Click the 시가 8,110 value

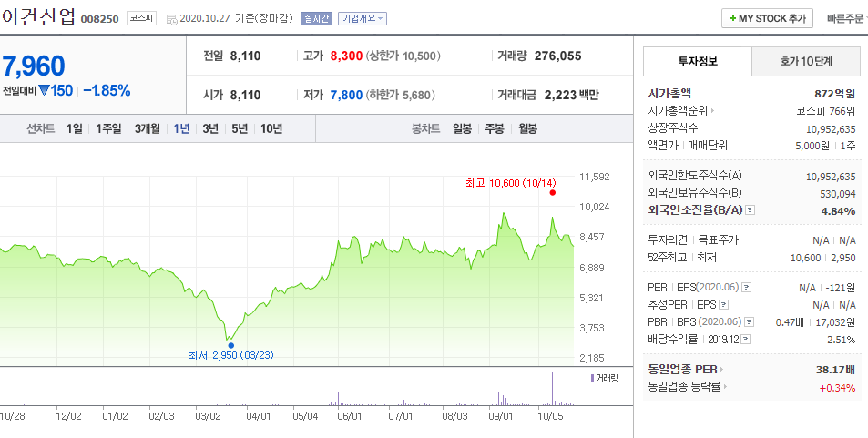point(245,95)
